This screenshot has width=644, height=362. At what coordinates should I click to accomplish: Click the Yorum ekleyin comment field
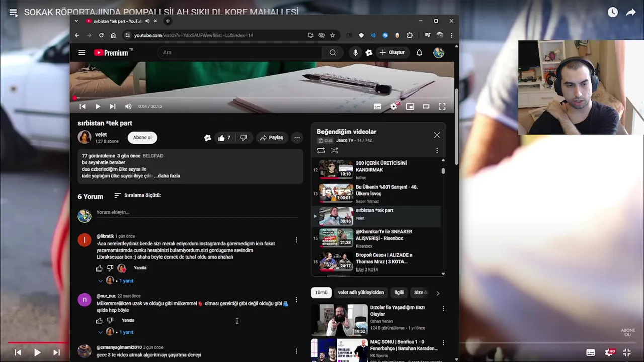point(197,213)
